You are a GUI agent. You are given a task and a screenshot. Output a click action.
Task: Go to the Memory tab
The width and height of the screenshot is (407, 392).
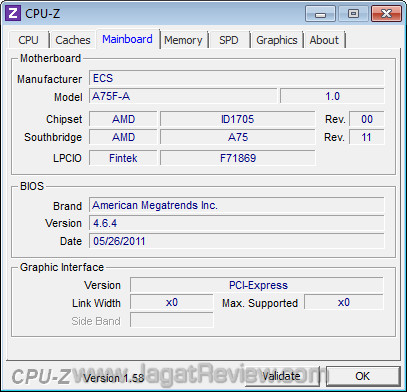[183, 40]
